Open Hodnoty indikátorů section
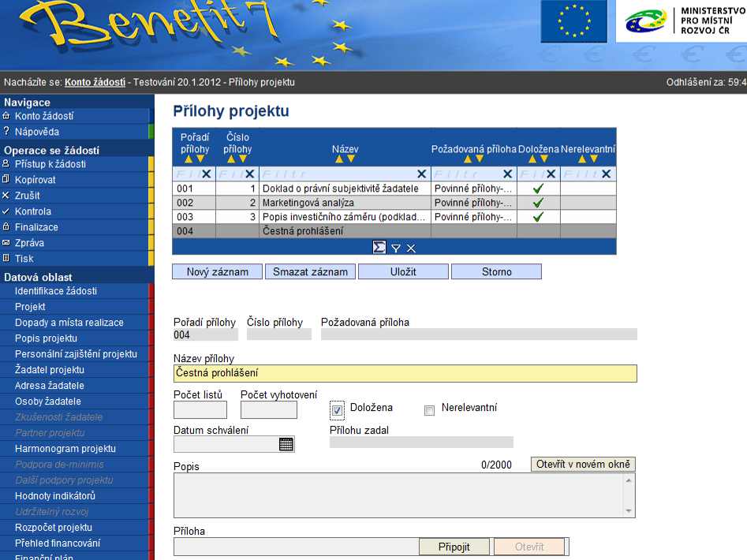747x560 pixels. pos(54,495)
